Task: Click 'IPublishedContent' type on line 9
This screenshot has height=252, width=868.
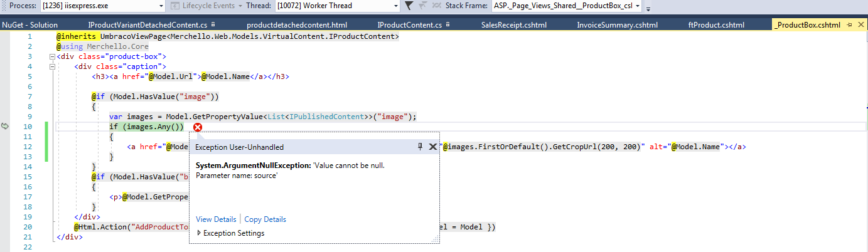Action: [325, 117]
